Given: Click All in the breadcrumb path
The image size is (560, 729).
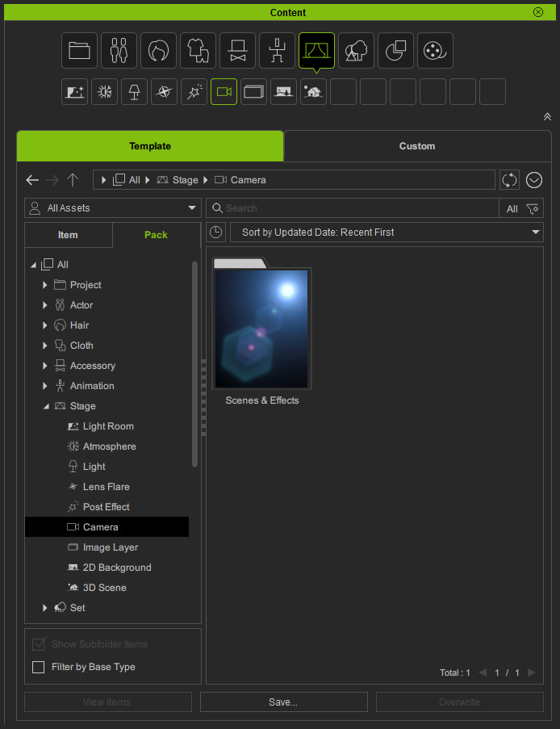Looking at the screenshot, I should (134, 180).
